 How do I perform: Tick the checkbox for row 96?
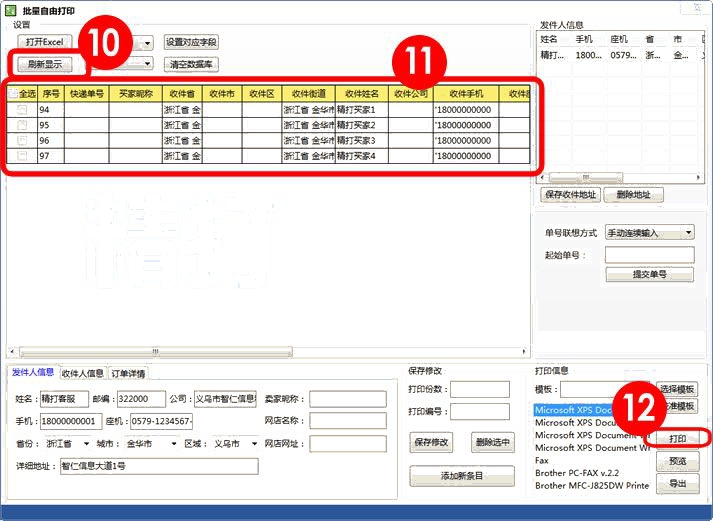(22, 141)
